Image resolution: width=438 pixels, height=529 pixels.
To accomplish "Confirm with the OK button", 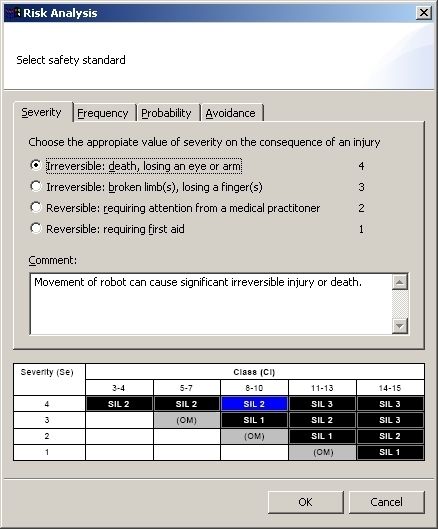I will click(306, 502).
